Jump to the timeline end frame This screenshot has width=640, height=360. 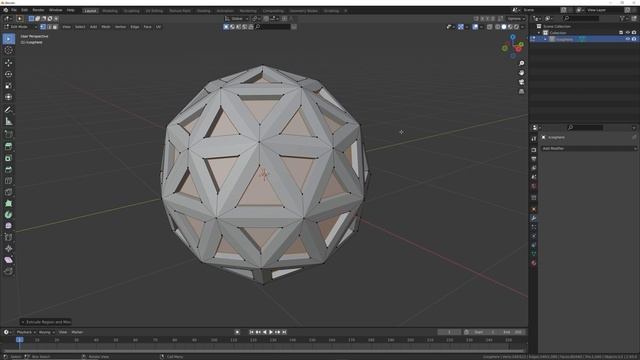click(284, 332)
